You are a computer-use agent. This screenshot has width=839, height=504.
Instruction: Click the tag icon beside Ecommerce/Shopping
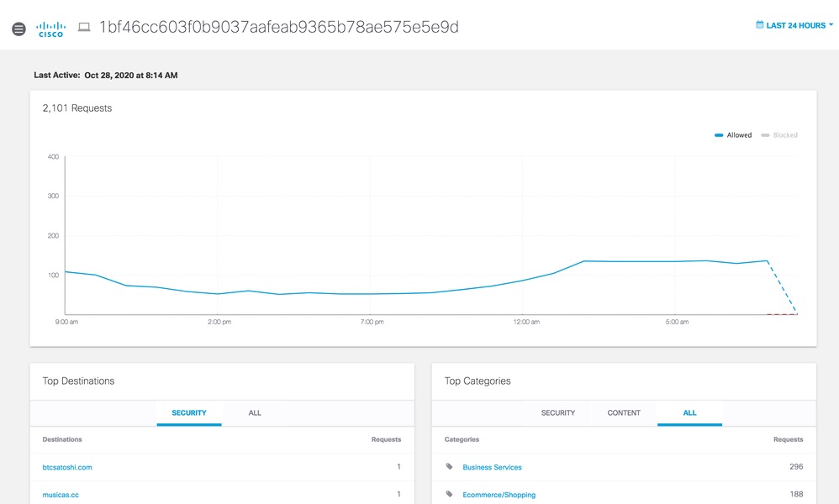[x=450, y=495]
